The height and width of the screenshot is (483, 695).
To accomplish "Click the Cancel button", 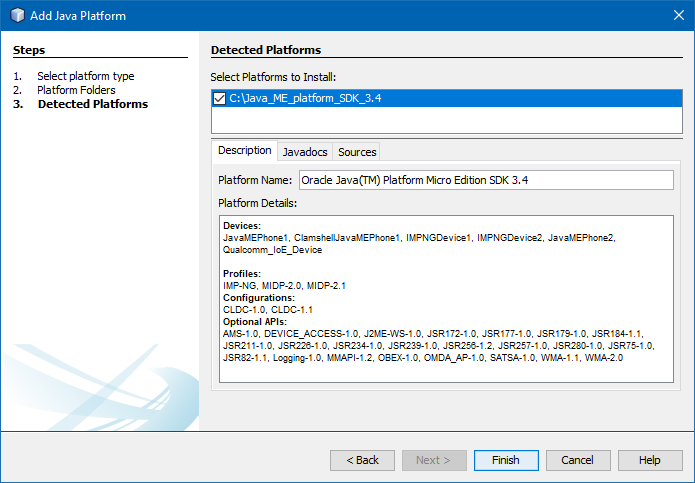I will (578, 460).
